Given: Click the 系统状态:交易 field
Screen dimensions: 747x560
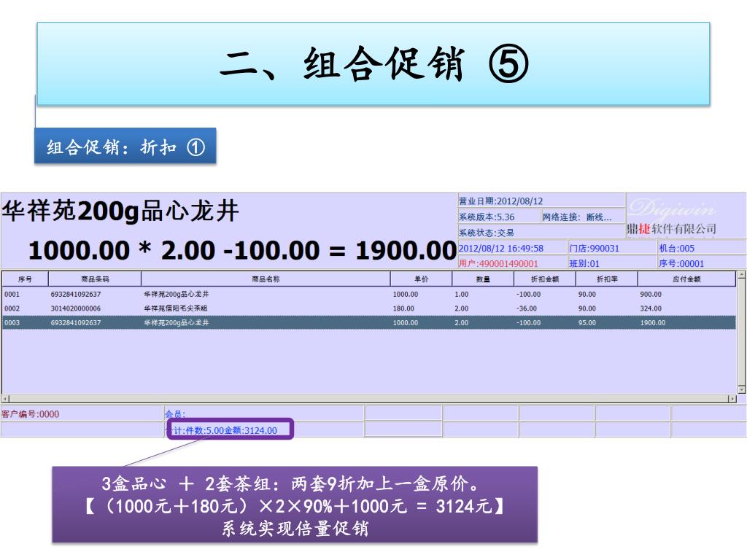Looking at the screenshot, I should (541, 233).
